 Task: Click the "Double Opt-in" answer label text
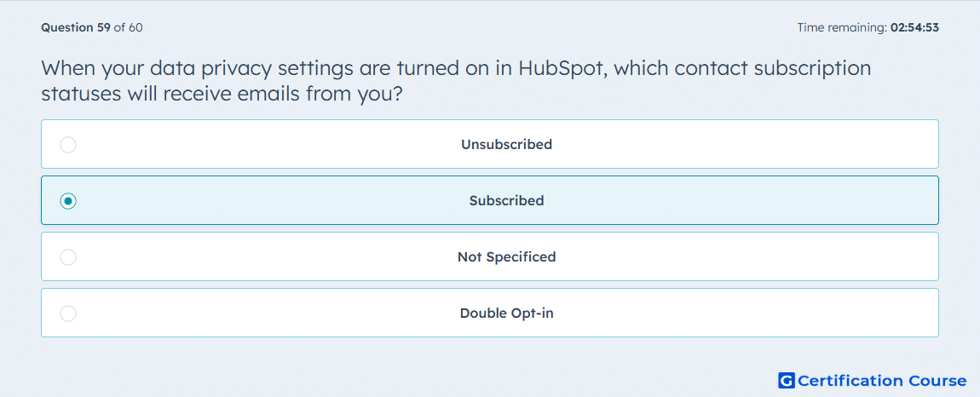point(506,314)
